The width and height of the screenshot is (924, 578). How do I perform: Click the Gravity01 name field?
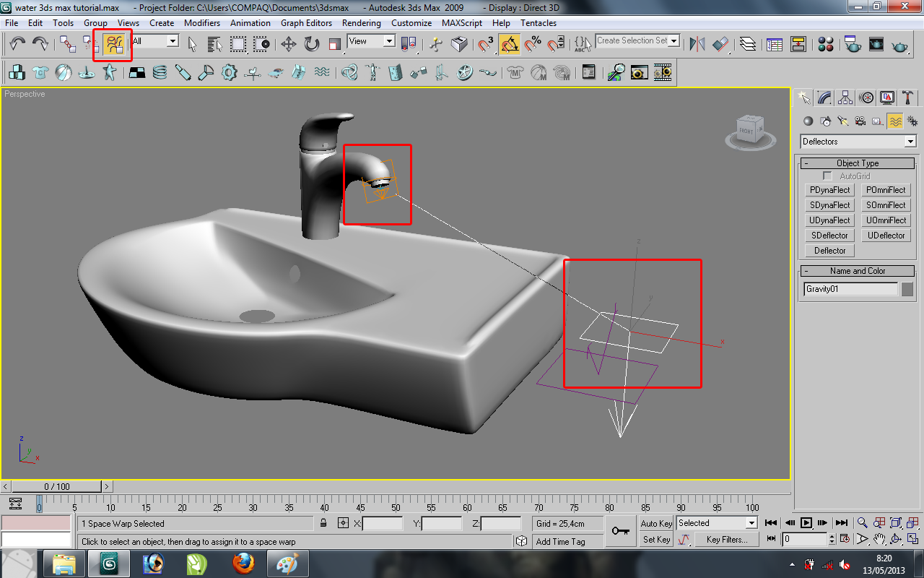850,288
